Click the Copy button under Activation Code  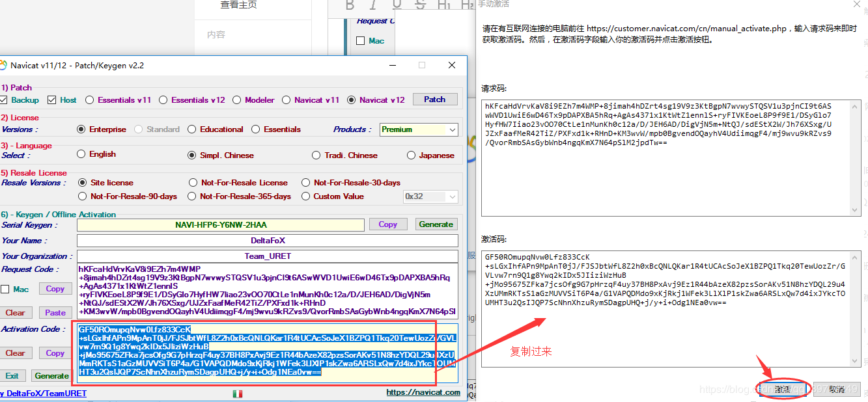tap(55, 353)
